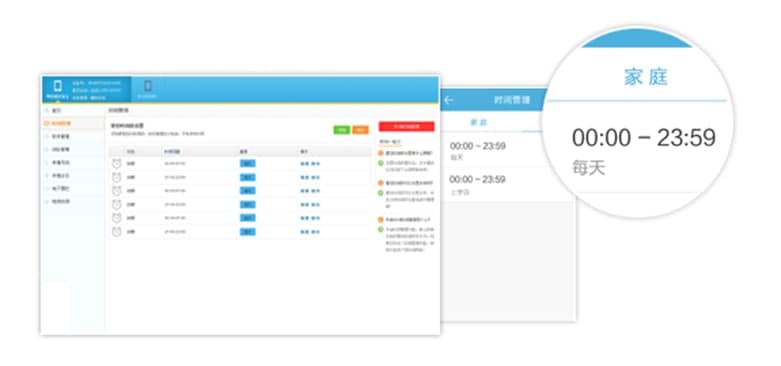The width and height of the screenshot is (781, 366).
Task: Select the 家庭 tab in the mobile panel
Action: (x=479, y=122)
